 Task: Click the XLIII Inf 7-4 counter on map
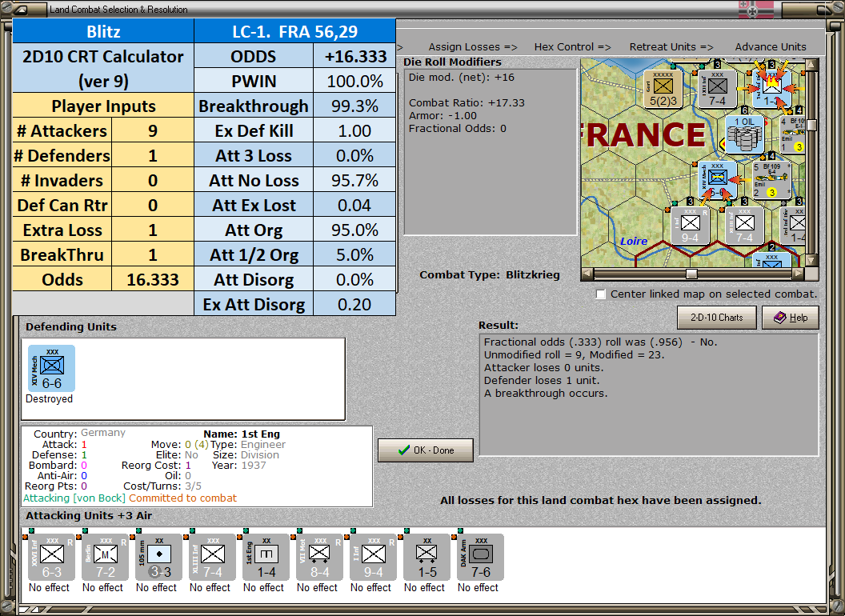tap(745, 226)
